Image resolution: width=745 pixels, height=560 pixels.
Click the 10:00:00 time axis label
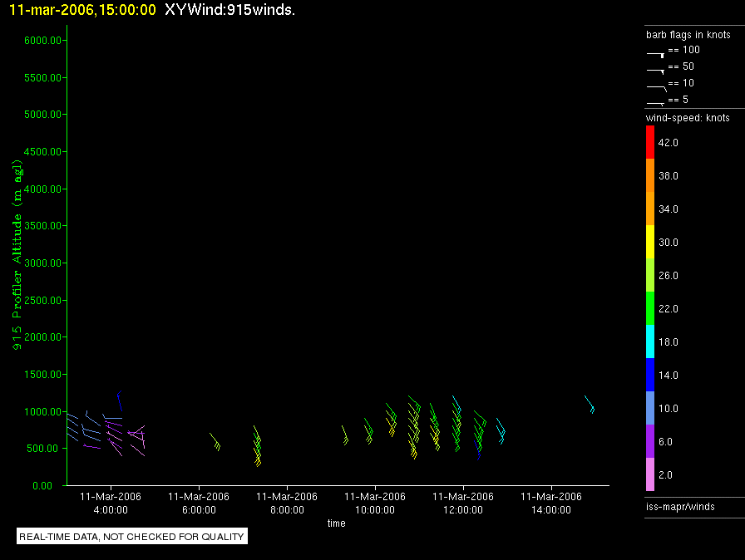pyautogui.click(x=375, y=510)
